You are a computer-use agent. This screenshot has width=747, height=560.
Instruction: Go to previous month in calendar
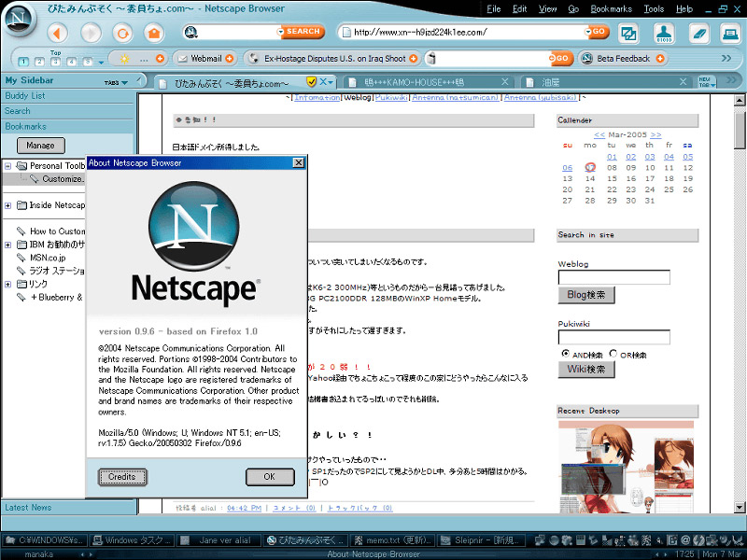tap(599, 135)
